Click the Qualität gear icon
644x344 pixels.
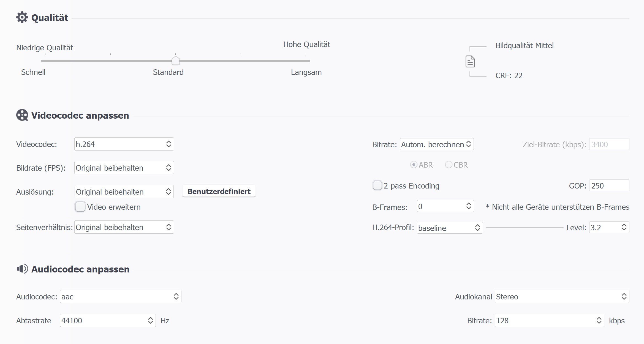pos(22,18)
